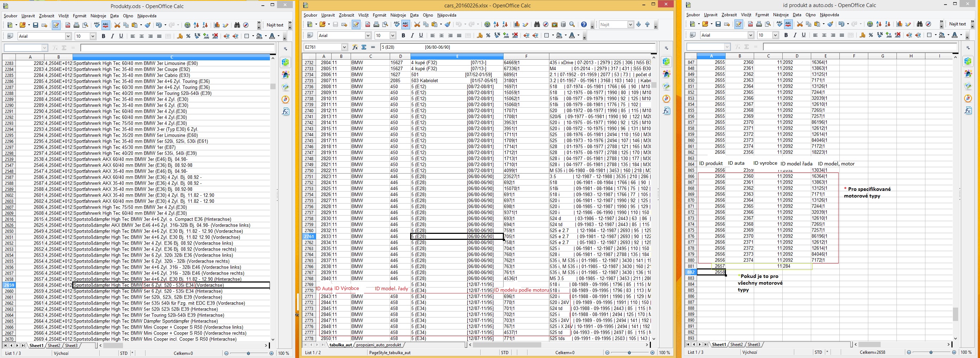Select Sheet2 tab in Produkty.ods window
The width and height of the screenshot is (980, 358).
(x=54, y=346)
